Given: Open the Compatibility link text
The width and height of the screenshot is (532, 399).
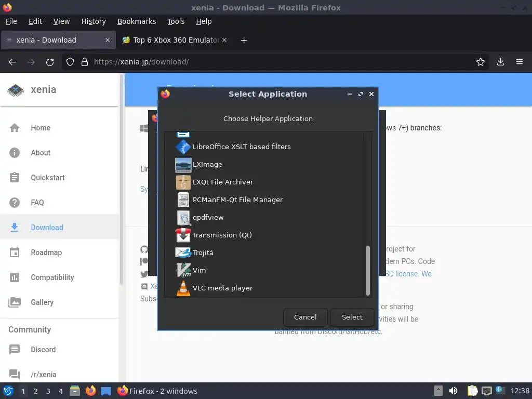Looking at the screenshot, I should [52, 277].
